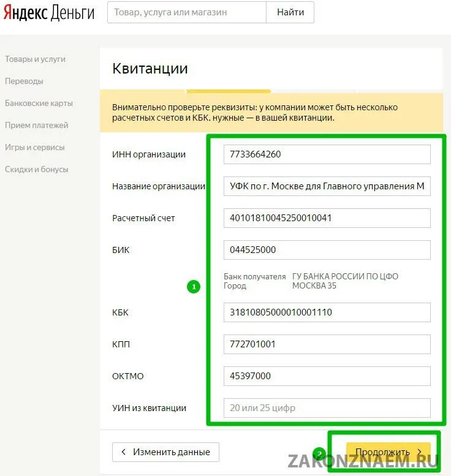Screen dimensions: 451x476
Task: Open Товары и услуги in the sidebar
Action: tap(35, 59)
